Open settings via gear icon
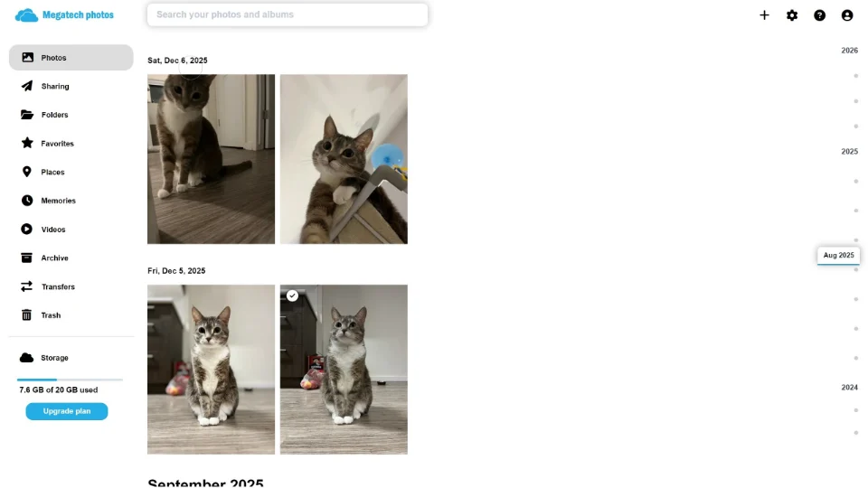Viewport: 868px width, 488px height. coord(792,15)
